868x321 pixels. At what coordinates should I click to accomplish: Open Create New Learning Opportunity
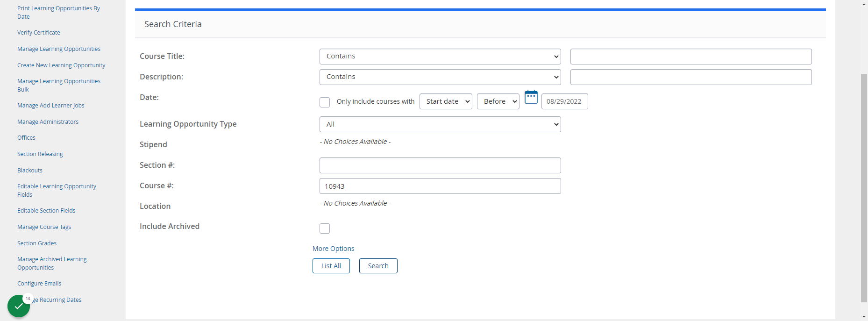point(61,65)
